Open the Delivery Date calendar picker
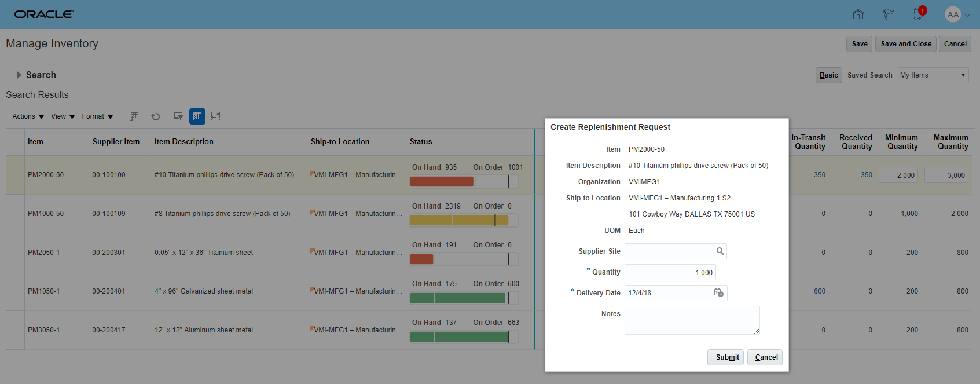 [718, 293]
